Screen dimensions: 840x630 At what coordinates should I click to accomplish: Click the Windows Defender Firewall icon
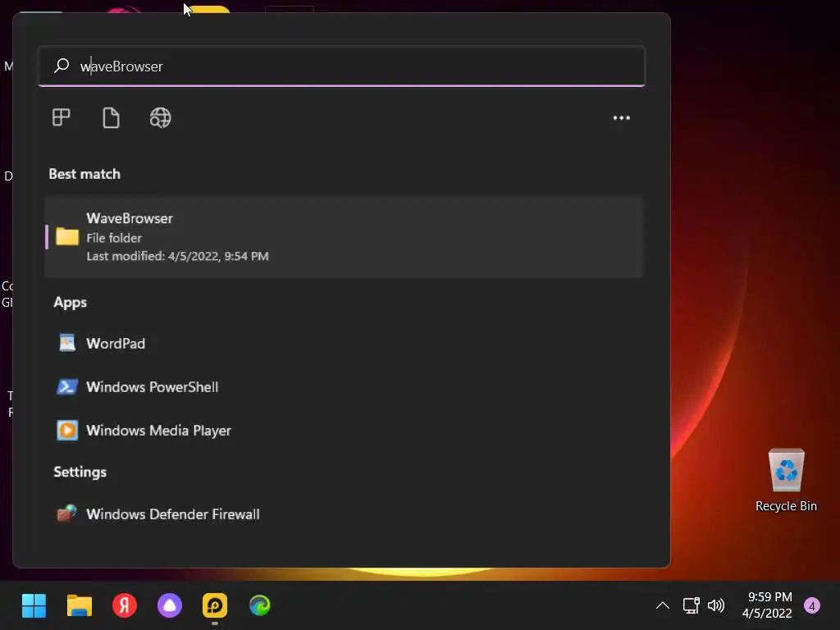click(67, 514)
